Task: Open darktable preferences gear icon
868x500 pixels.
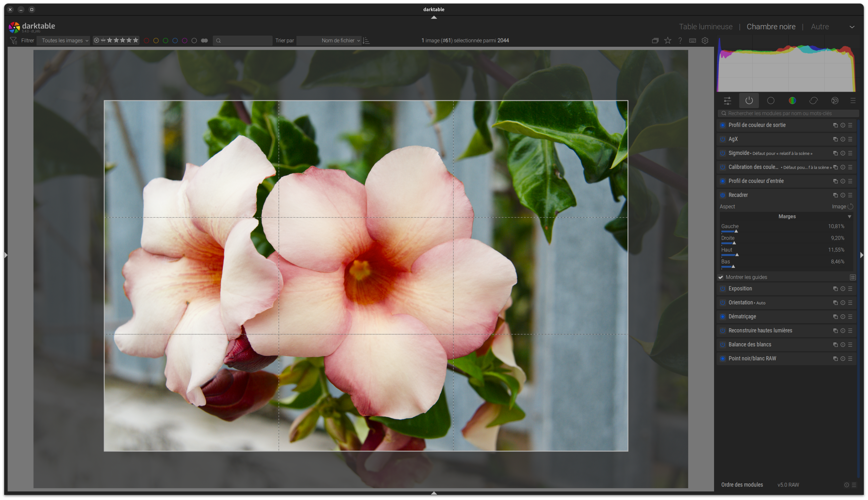Action: click(x=705, y=40)
